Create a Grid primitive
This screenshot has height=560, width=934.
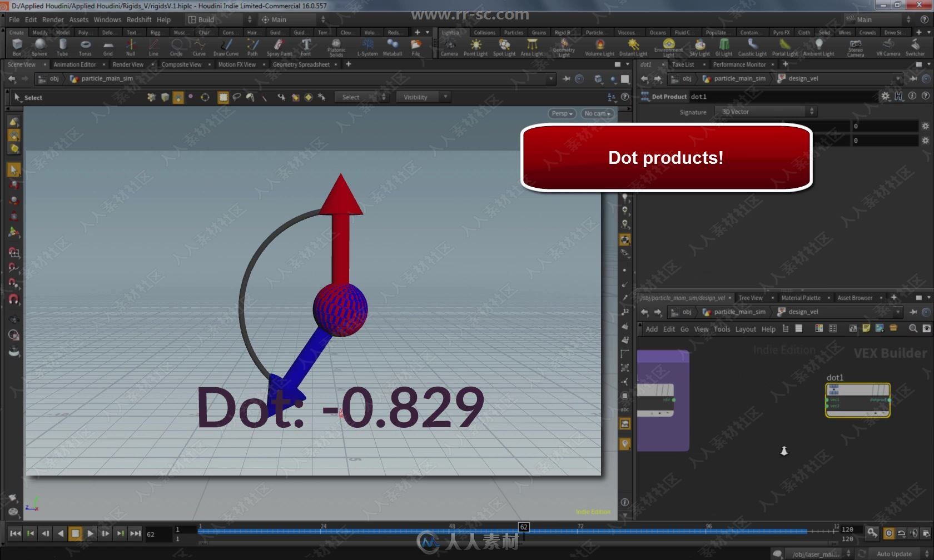pos(108,47)
